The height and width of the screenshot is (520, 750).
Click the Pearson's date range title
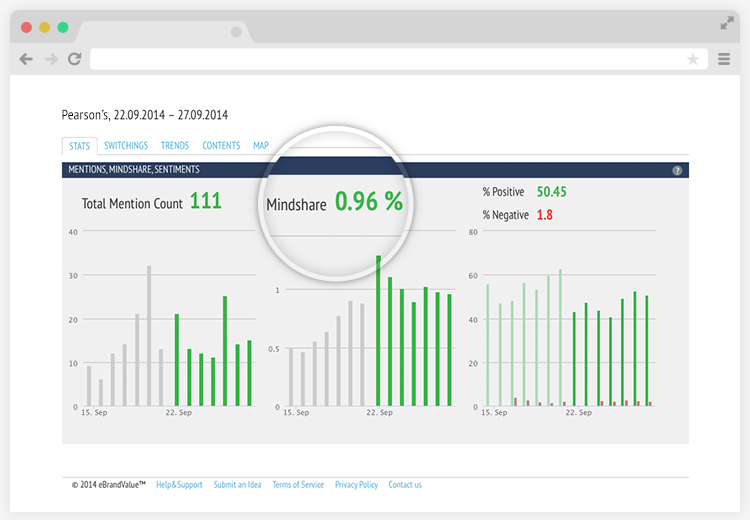(145, 115)
